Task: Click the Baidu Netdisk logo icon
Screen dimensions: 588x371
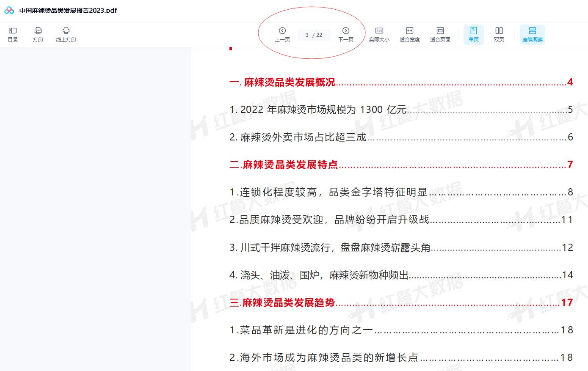Action: pos(9,11)
